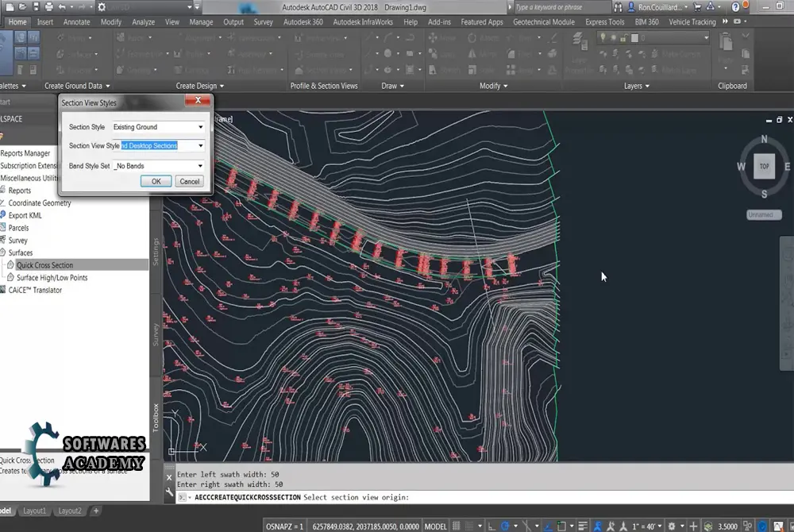The image size is (794, 532).
Task: Click the Ron.Couillard sign-in account button
Action: (657, 7)
